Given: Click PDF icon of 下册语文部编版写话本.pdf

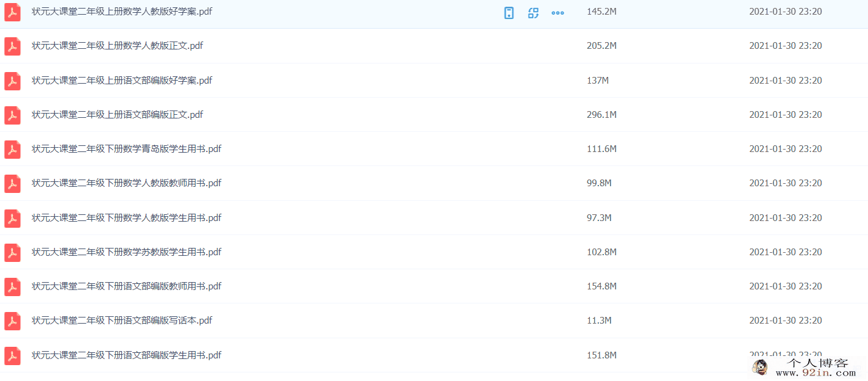Looking at the screenshot, I should click(x=12, y=321).
